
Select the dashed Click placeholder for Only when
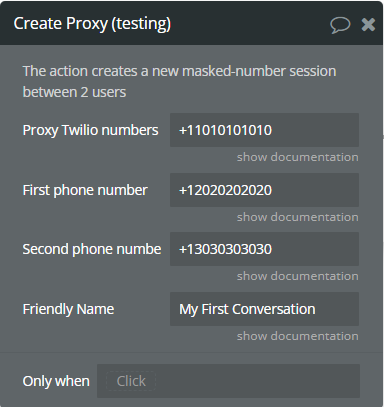pos(131,381)
